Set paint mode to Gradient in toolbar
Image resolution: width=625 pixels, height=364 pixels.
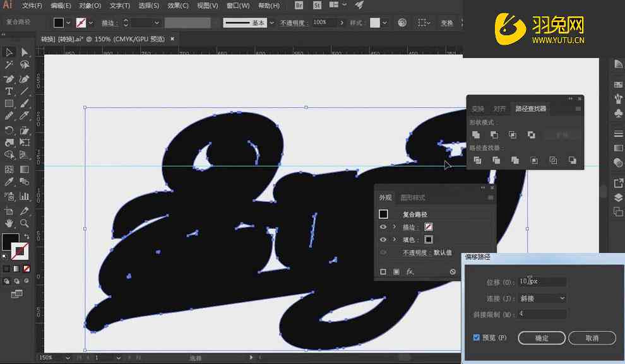coord(16,269)
